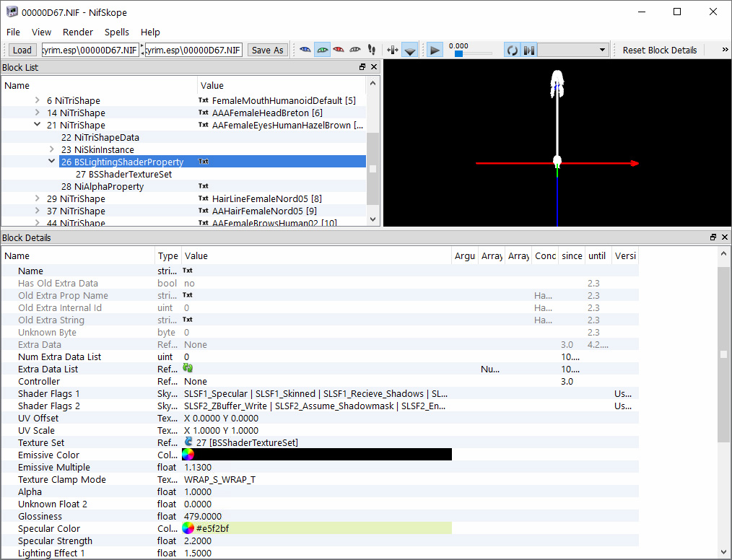The height and width of the screenshot is (560, 732).
Task: Expand the 23 NiSkinInstance node
Action: pos(51,149)
